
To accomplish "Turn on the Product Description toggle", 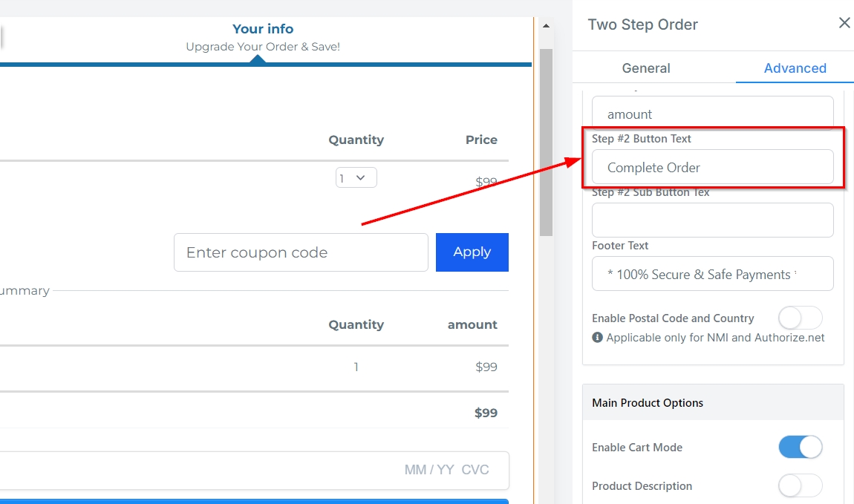I will [800, 485].
